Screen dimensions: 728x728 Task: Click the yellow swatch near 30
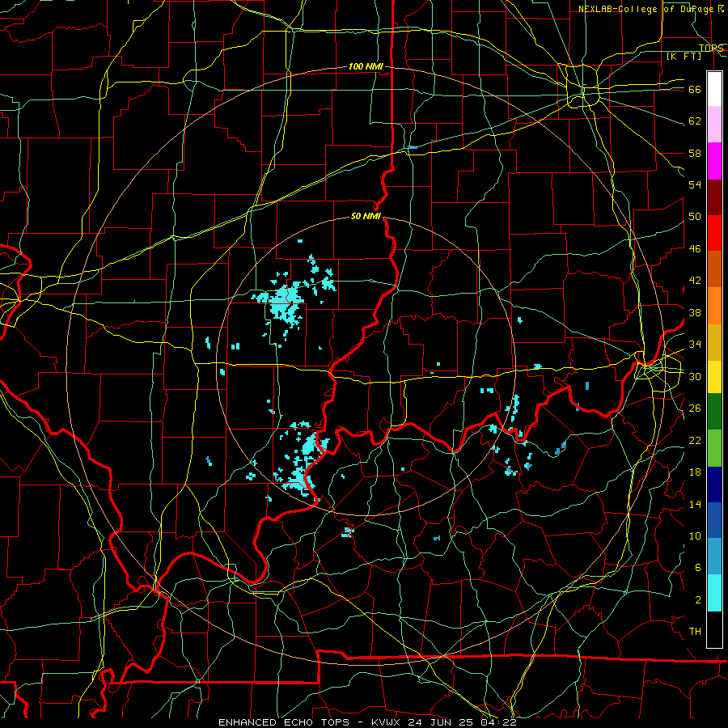click(714, 377)
